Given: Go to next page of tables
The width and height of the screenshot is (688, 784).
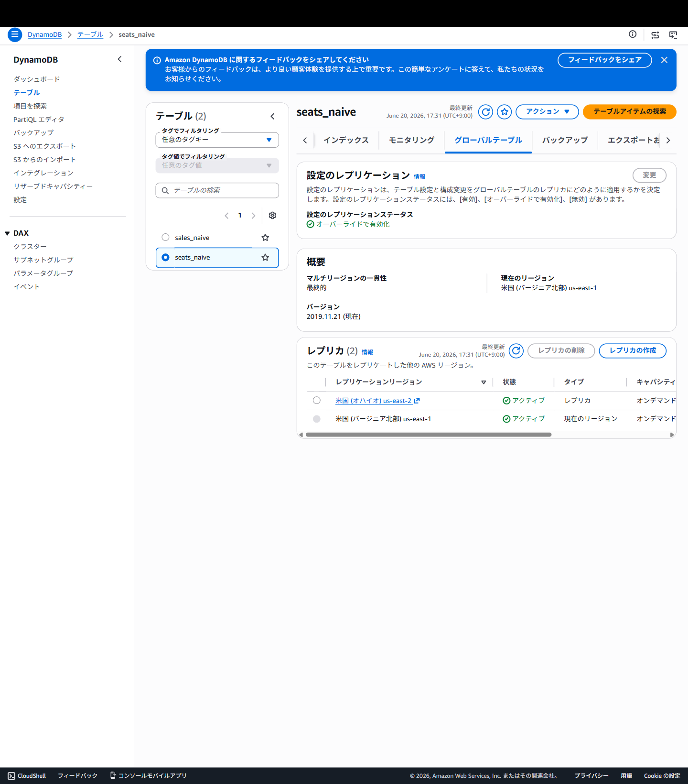Looking at the screenshot, I should tap(253, 216).
